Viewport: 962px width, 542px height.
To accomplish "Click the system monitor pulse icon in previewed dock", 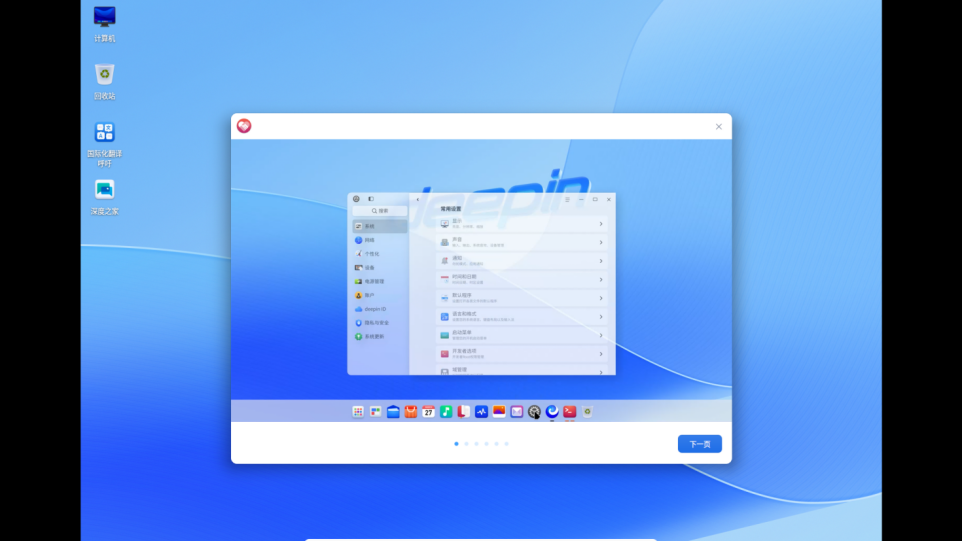I will pos(482,412).
